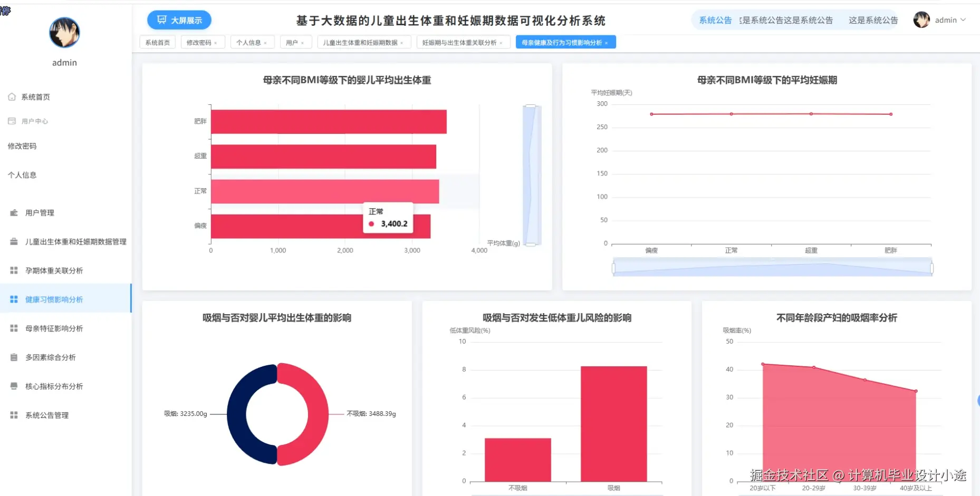Click the 核心指标分布分析 monitor icon
The height and width of the screenshot is (496, 980).
coord(13,386)
